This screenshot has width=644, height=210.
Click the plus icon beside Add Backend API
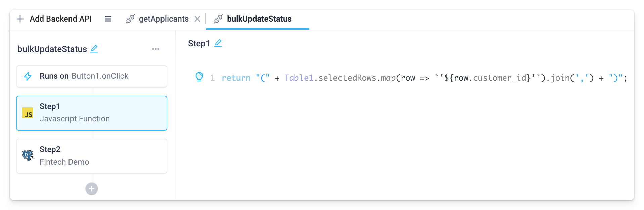[x=20, y=19]
